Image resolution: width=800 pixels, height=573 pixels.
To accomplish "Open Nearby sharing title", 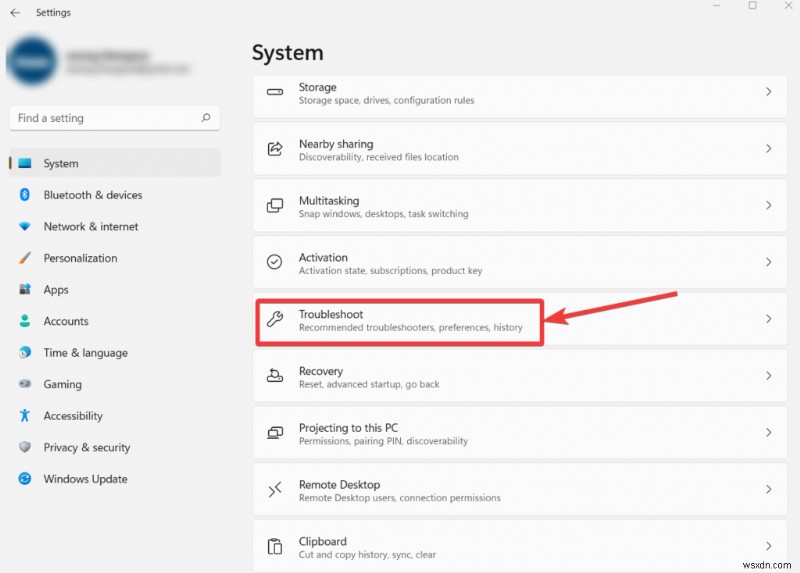I will pyautogui.click(x=336, y=144).
